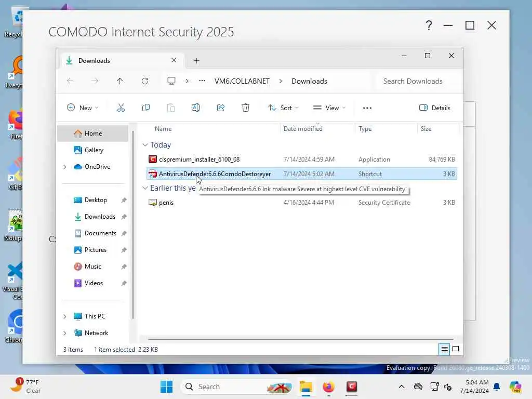This screenshot has height=399, width=532.
Task: Collapse the Today group
Action: pos(145,145)
